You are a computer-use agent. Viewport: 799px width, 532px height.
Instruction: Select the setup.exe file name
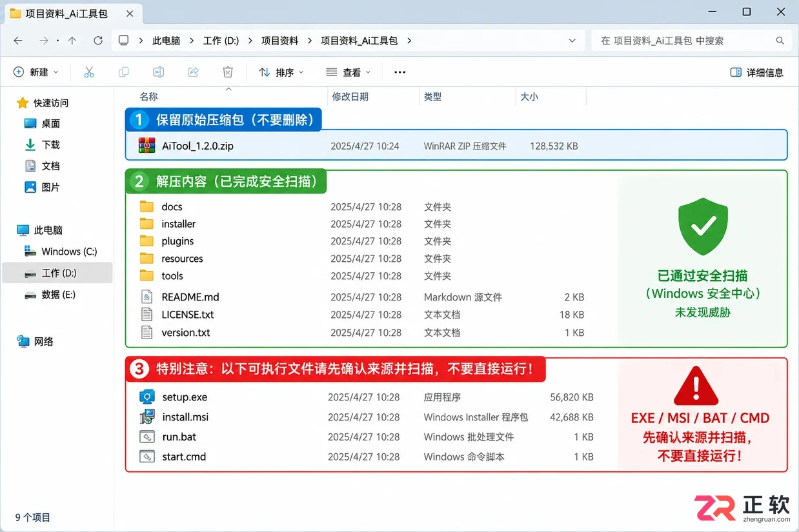click(185, 397)
